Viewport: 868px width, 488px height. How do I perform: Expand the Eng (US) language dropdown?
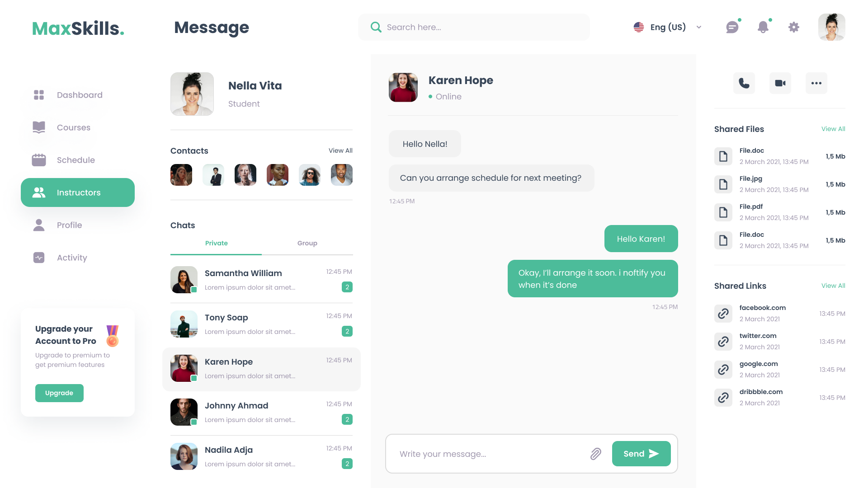[x=668, y=27]
